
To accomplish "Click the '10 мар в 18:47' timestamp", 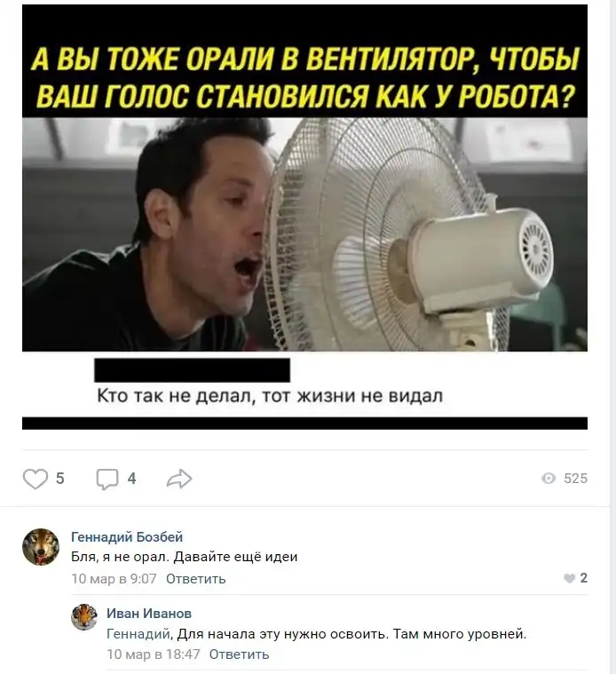I will (154, 654).
